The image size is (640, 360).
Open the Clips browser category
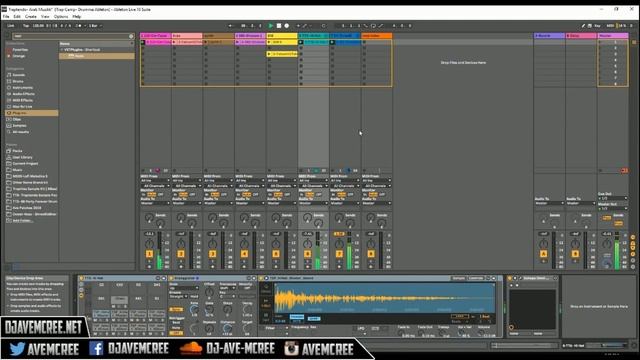coord(16,119)
